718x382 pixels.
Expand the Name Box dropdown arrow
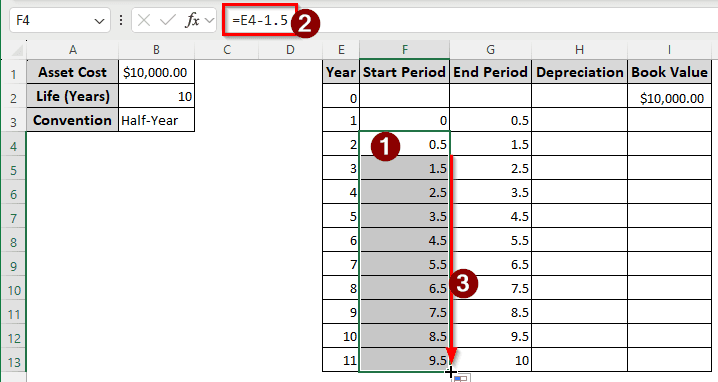coord(99,21)
